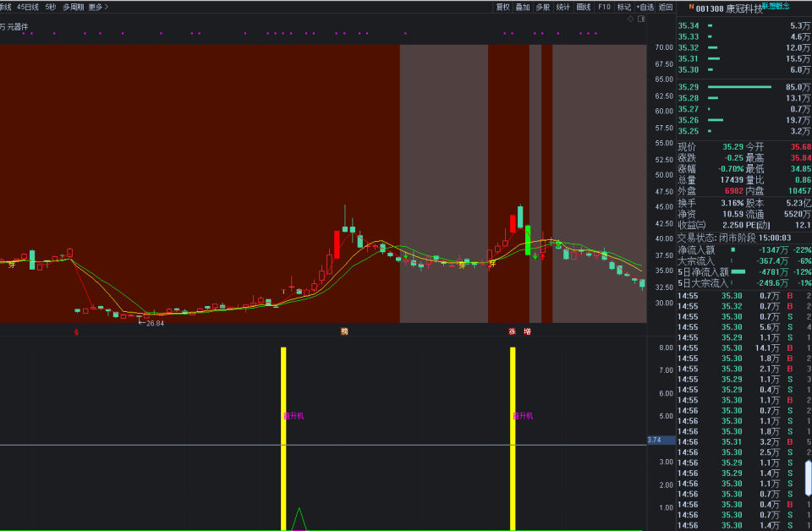Click the green triangle indicator spike
812x531 pixels.
coord(299,518)
